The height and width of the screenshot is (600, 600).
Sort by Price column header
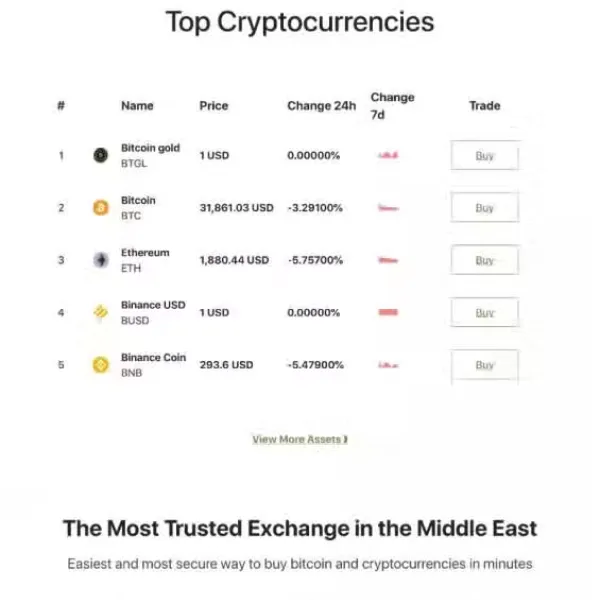214,106
